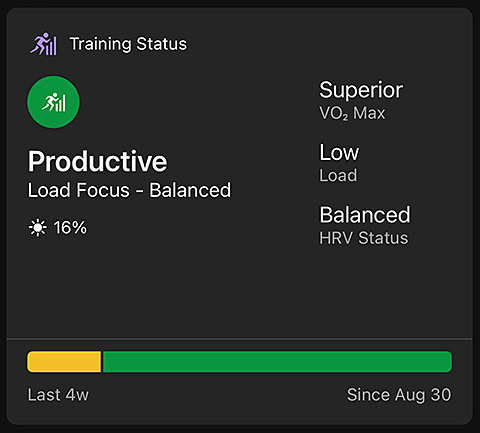
Task: Click the Load label under Low
Action: 338,175
